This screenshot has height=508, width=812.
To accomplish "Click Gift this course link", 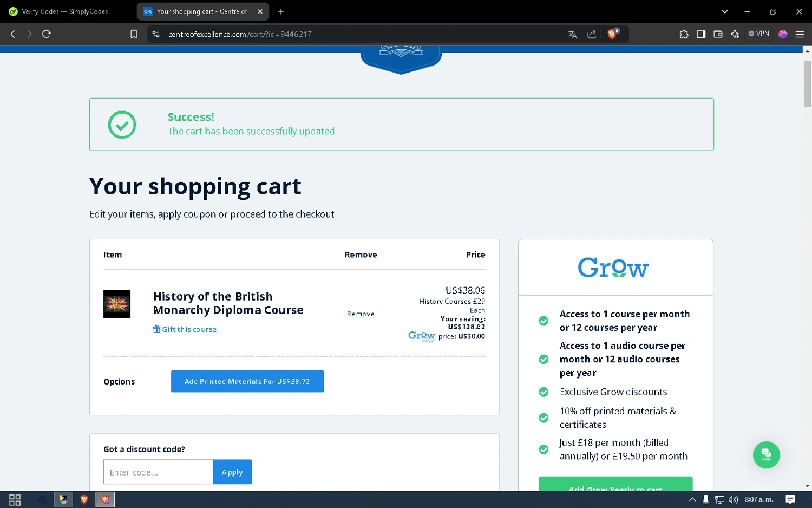I will click(185, 329).
